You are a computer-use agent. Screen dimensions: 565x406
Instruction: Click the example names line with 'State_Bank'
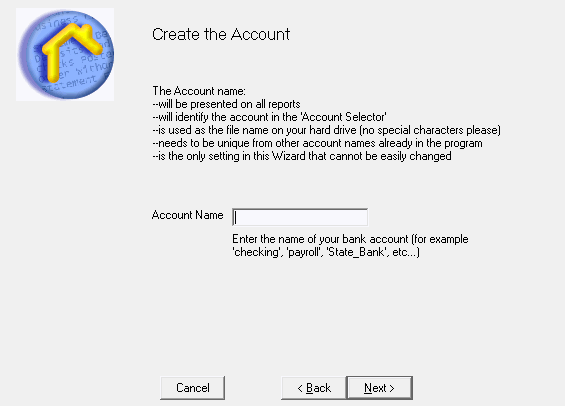click(x=326, y=252)
